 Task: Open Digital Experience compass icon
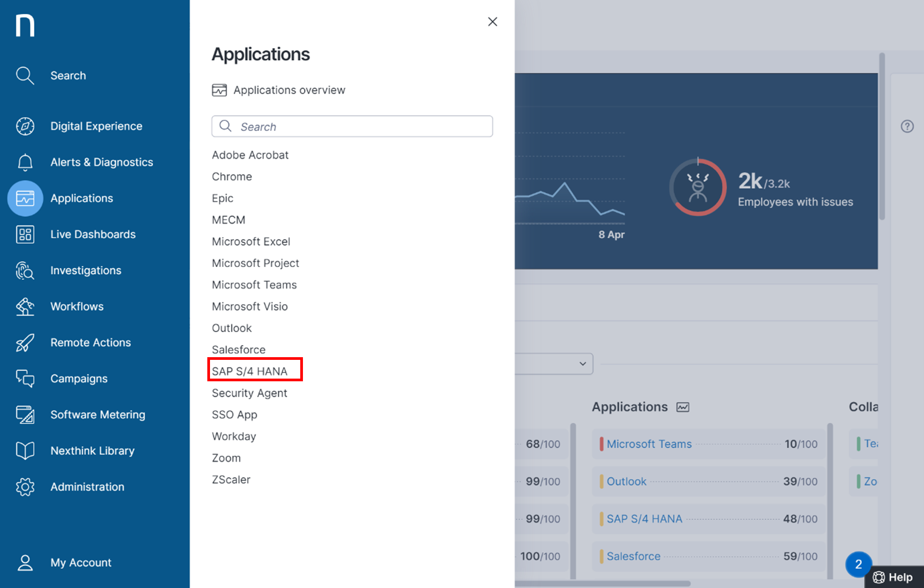(x=25, y=126)
